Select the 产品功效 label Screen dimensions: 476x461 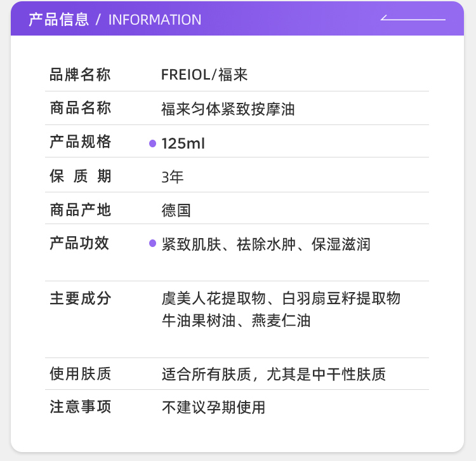point(80,243)
